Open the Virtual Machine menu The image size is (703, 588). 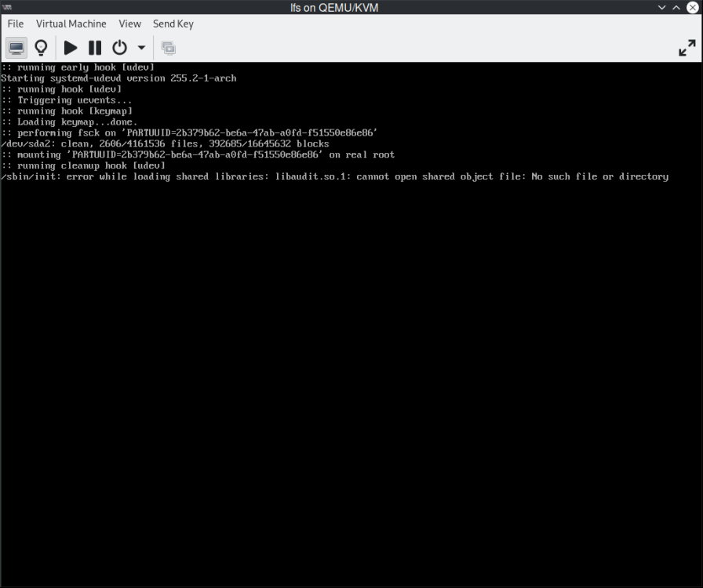tap(71, 24)
